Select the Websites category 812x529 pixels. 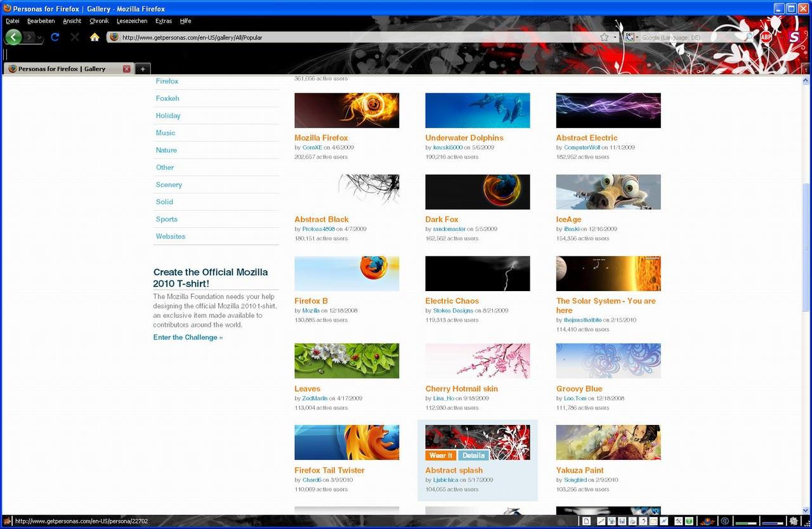coord(171,236)
